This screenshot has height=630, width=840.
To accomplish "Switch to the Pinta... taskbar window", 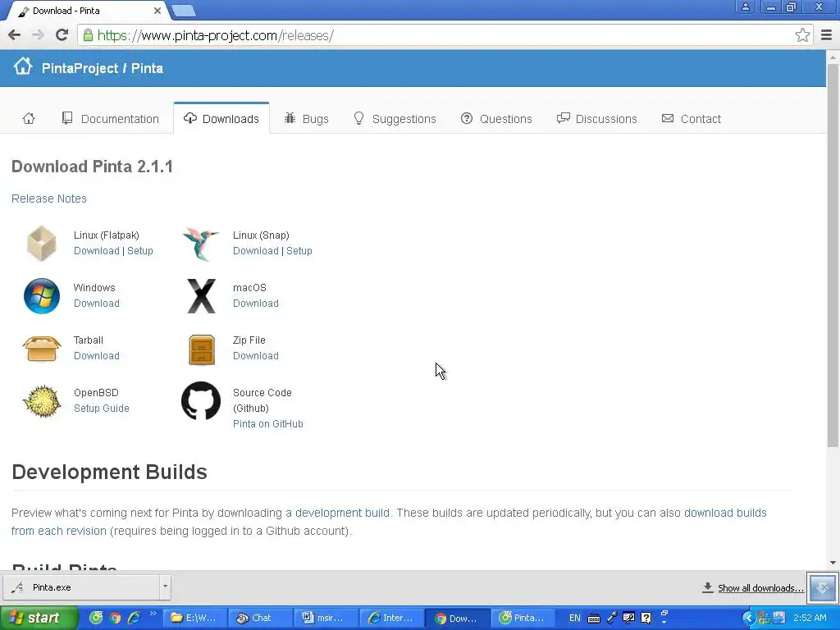I will 523,619.
